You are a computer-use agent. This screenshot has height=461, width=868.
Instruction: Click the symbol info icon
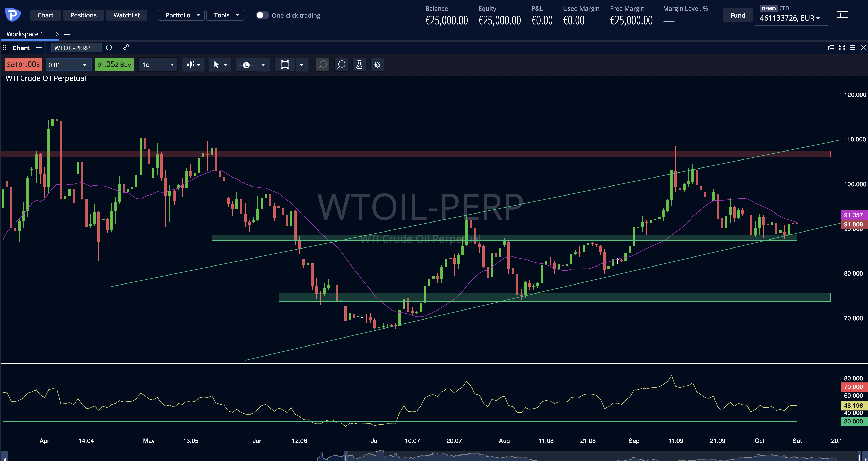tap(109, 48)
